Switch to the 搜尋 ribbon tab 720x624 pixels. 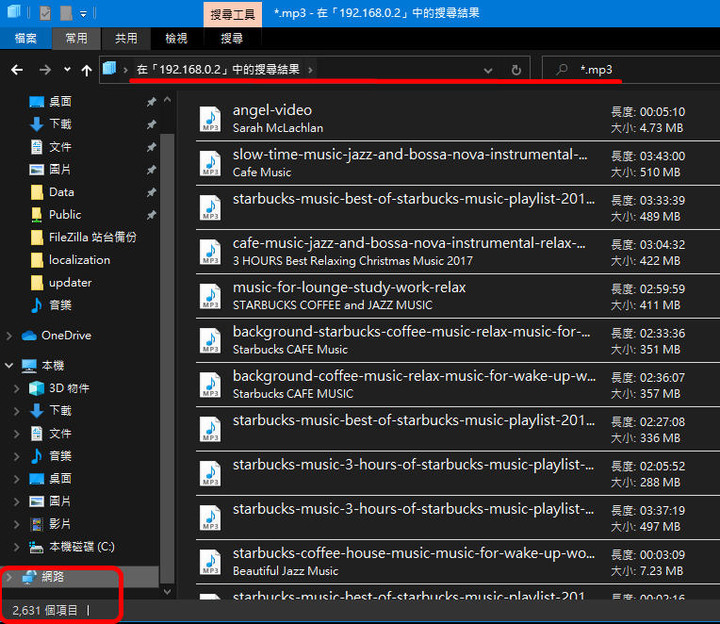[232, 38]
